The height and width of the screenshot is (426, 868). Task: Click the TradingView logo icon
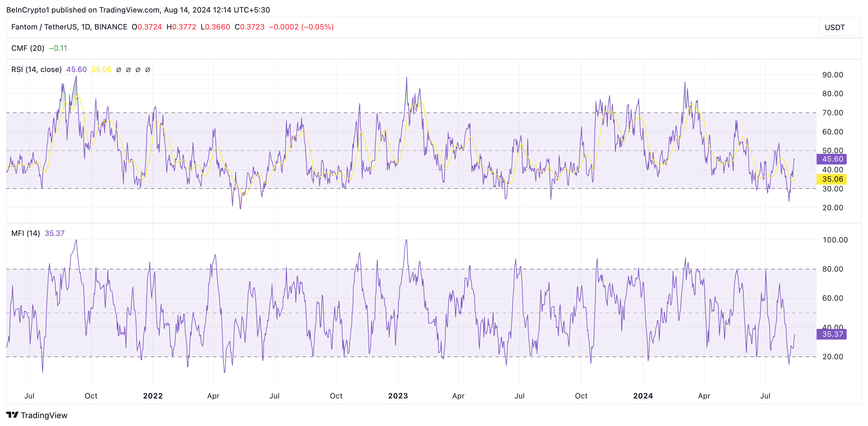(x=13, y=415)
